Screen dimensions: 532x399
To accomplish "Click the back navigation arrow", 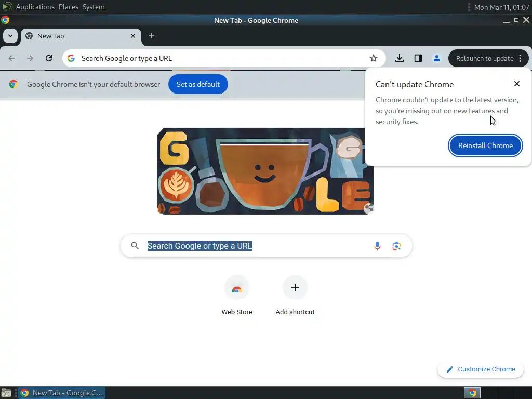I will [x=11, y=58].
